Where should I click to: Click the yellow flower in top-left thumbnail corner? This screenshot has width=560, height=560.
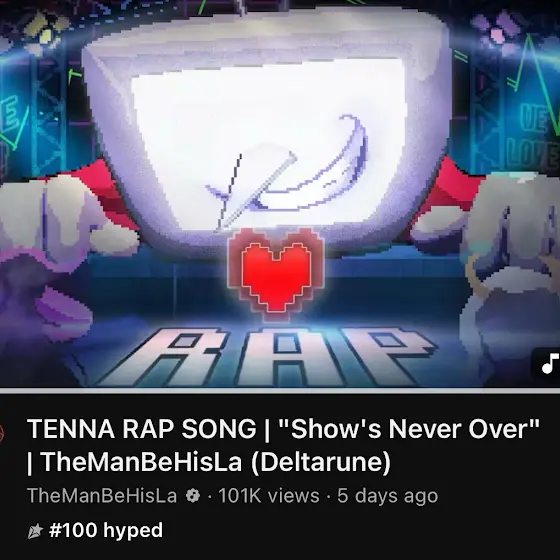[x=45, y=31]
